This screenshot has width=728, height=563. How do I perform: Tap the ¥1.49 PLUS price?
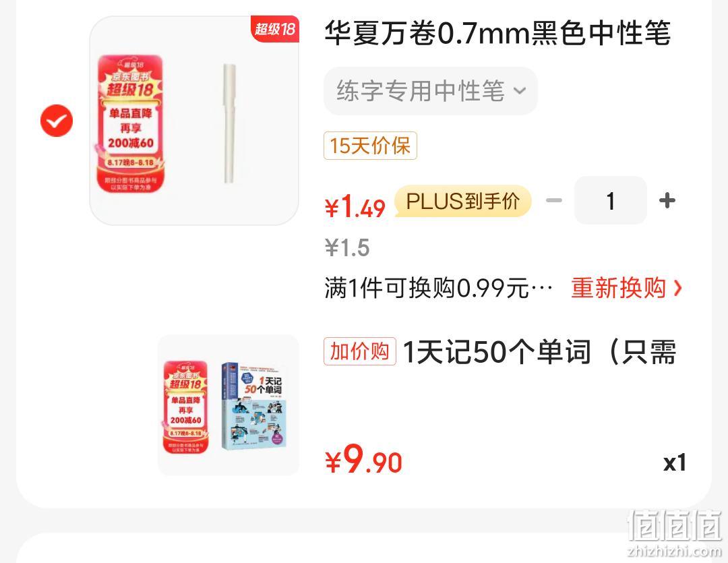click(x=355, y=207)
